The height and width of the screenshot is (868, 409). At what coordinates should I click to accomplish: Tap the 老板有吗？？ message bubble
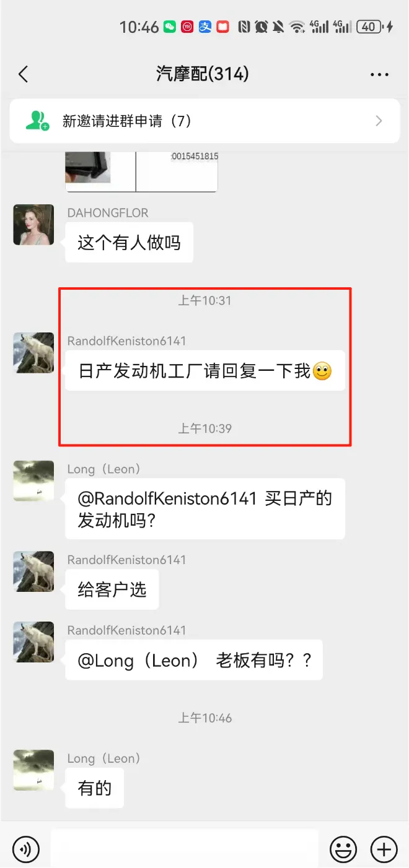194,660
